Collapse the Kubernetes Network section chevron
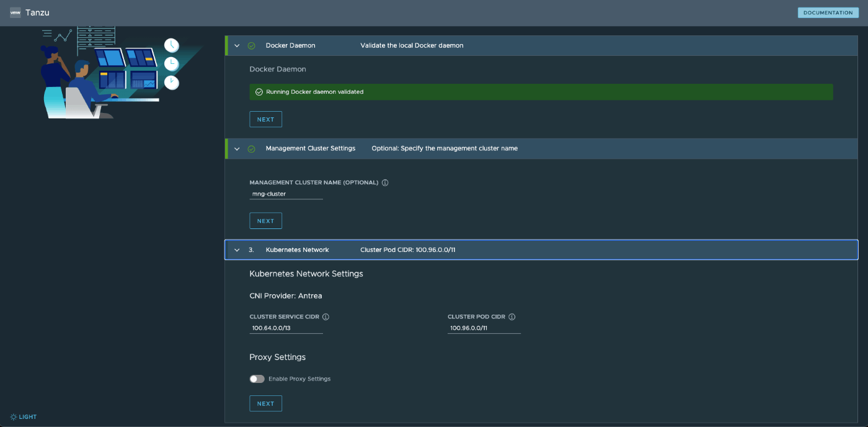Viewport: 868px width, 427px height. 237,249
